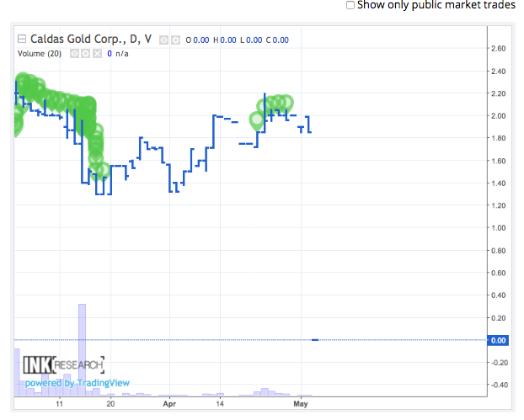
Task: Open settings gear for Caldas Gold Corp. series
Action: [x=175, y=40]
